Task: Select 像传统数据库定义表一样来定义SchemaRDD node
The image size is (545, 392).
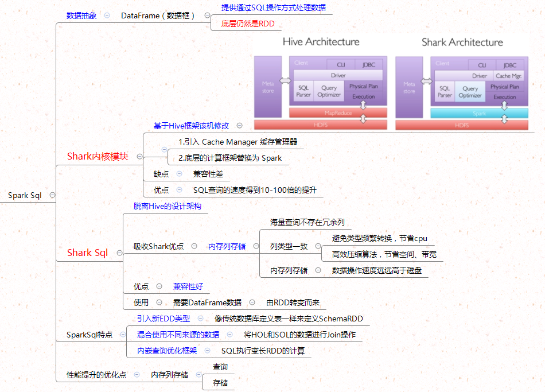Action: (289, 319)
